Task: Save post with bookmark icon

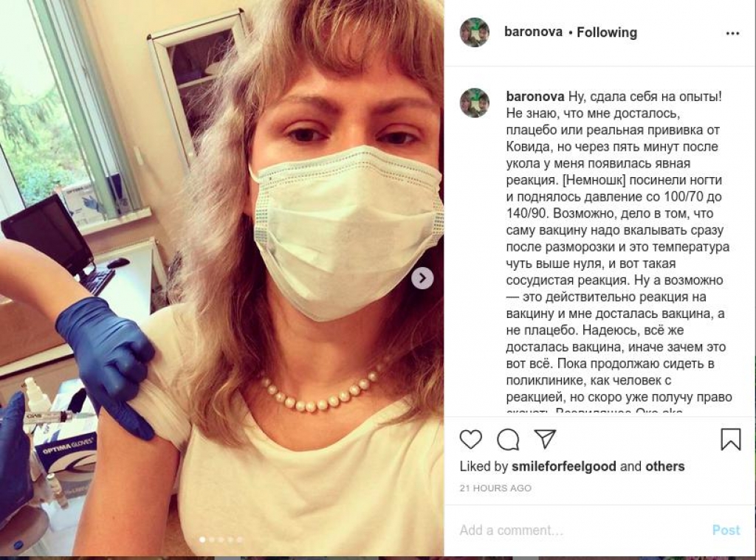Action: 730,440
